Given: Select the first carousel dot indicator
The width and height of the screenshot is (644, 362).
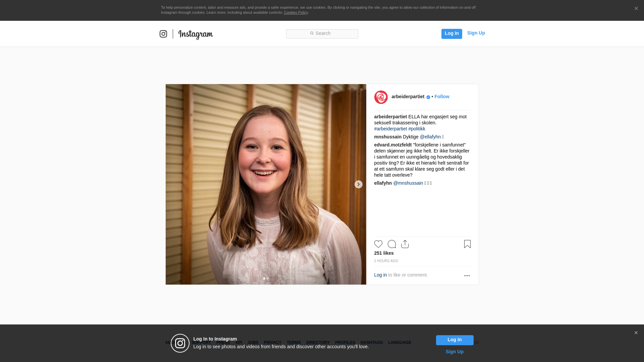Looking at the screenshot, I should click(x=264, y=279).
